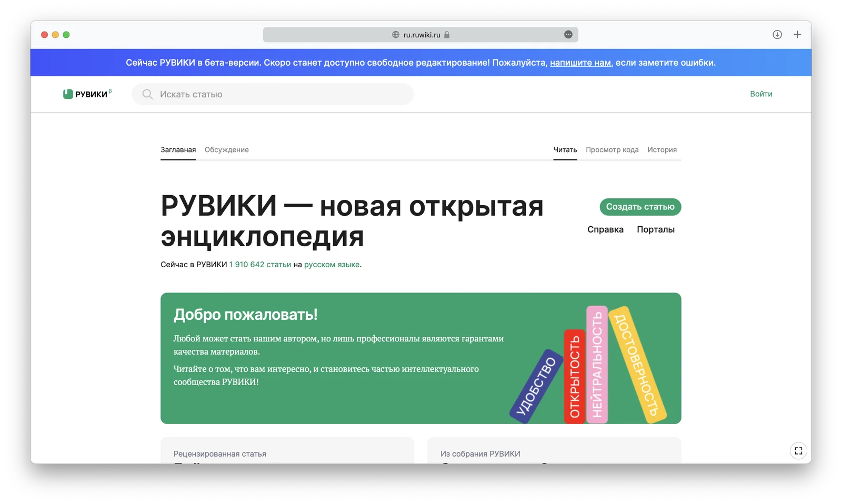
Task: Open the История tab
Action: (x=662, y=150)
